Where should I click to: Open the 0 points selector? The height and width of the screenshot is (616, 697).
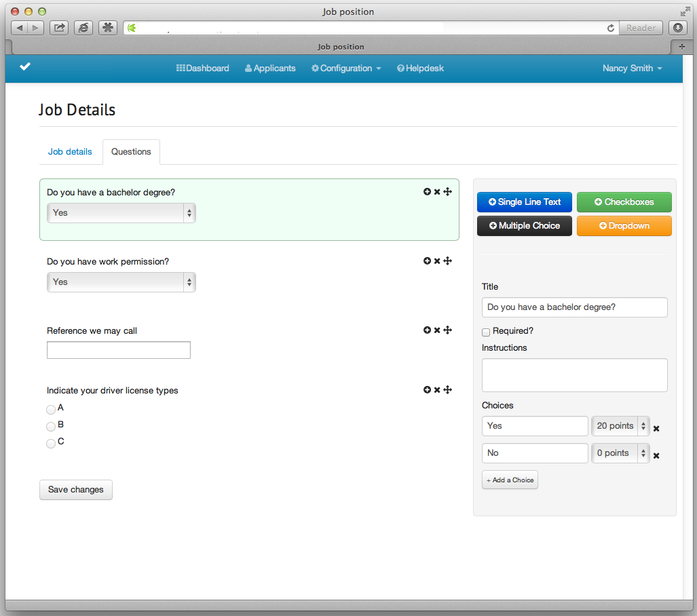620,453
